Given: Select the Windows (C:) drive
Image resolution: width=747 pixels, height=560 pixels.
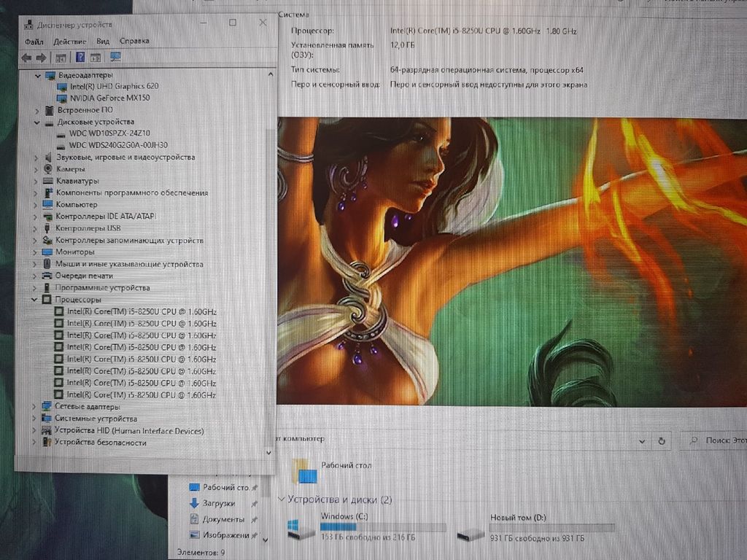Looking at the screenshot, I should click(368, 528).
